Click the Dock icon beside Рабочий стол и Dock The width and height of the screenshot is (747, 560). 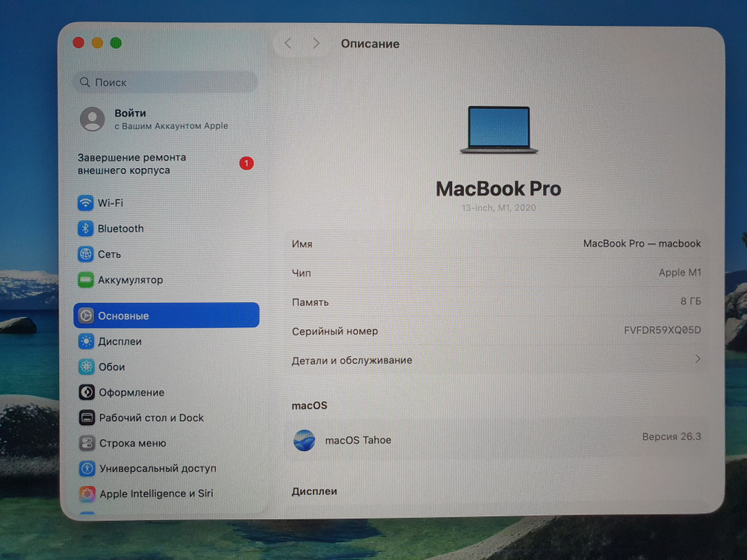[87, 417]
